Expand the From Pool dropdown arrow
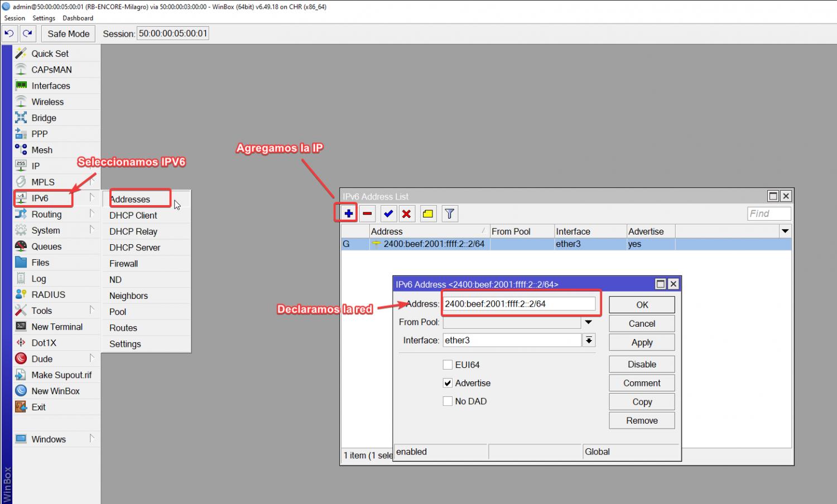The image size is (837, 504). [588, 322]
